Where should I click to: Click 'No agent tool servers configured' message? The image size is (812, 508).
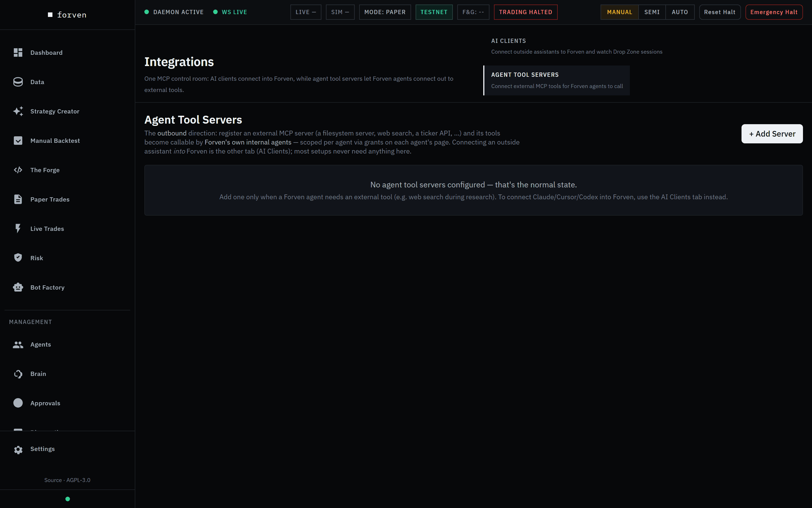(x=473, y=185)
